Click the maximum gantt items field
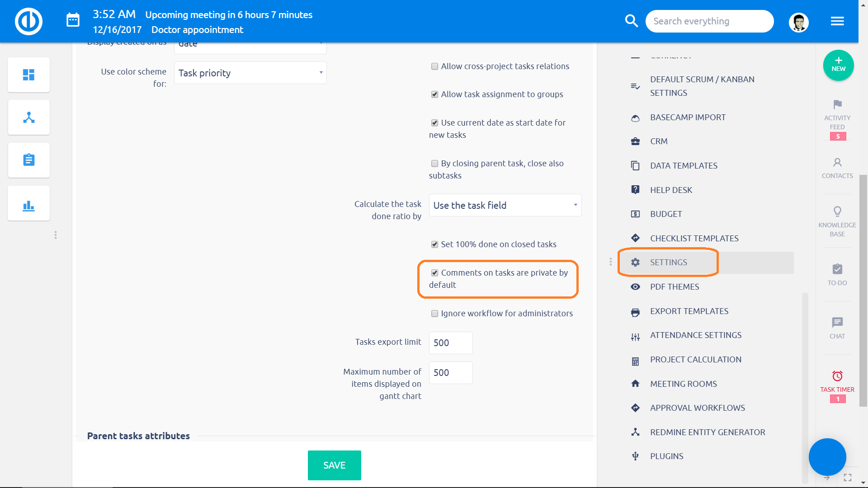The height and width of the screenshot is (488, 868). pyautogui.click(x=451, y=373)
